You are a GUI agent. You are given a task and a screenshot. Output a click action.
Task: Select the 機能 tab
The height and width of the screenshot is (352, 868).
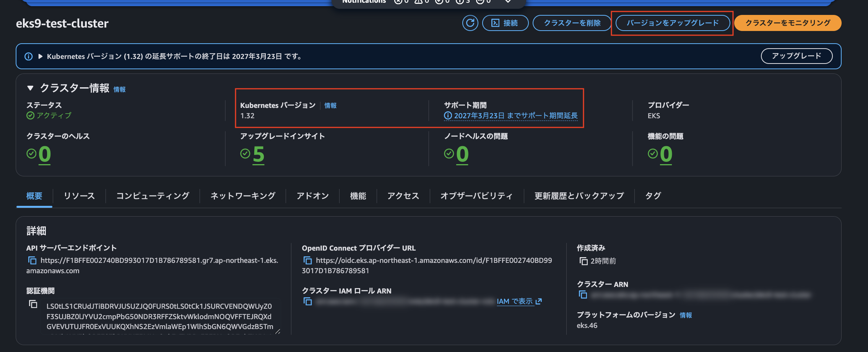tap(358, 196)
